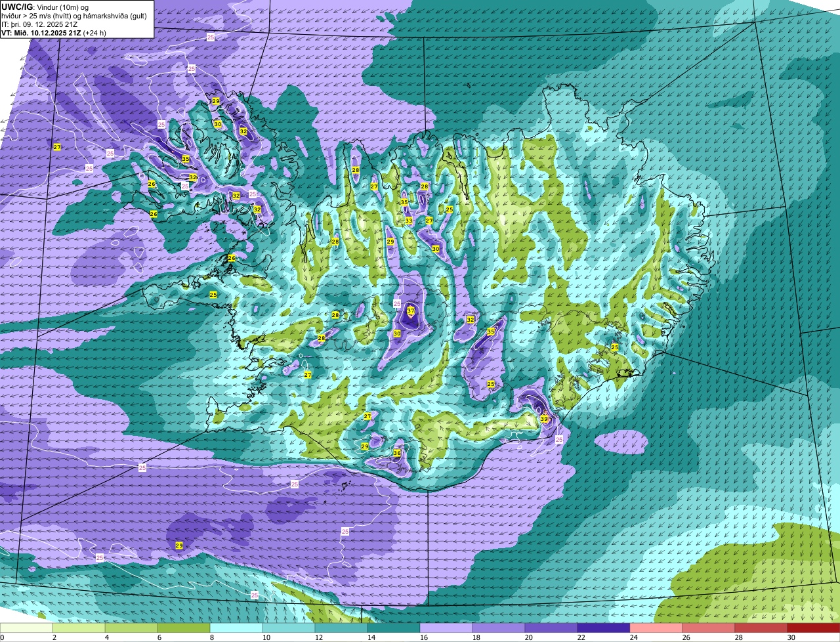Image resolution: width=840 pixels, height=642 pixels.
Task: Select the '12' tick on the color scale
Action: click(318, 637)
